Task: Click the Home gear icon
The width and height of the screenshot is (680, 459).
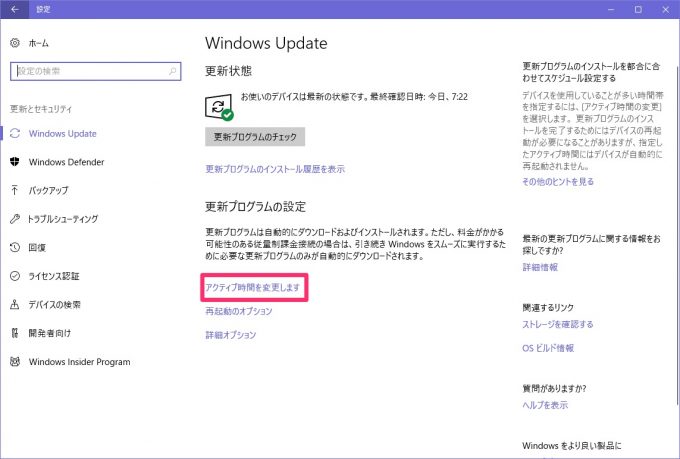Action: (x=15, y=43)
